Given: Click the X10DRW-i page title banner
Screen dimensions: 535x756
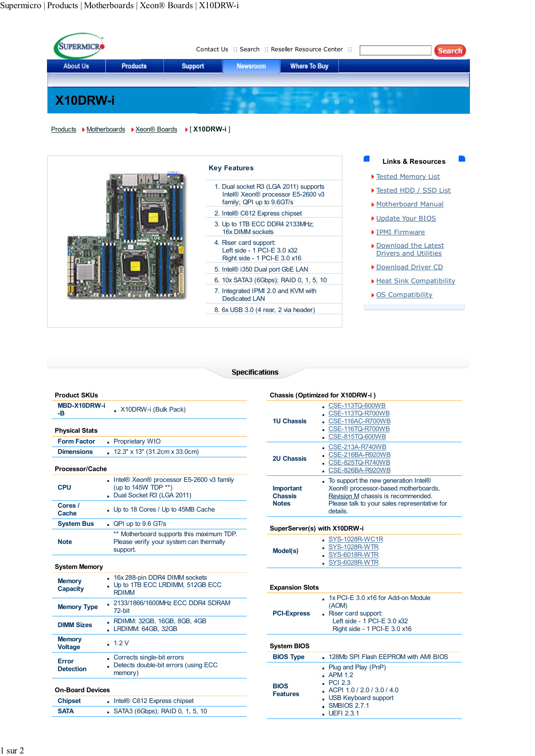Looking at the screenshot, I should tap(259, 100).
